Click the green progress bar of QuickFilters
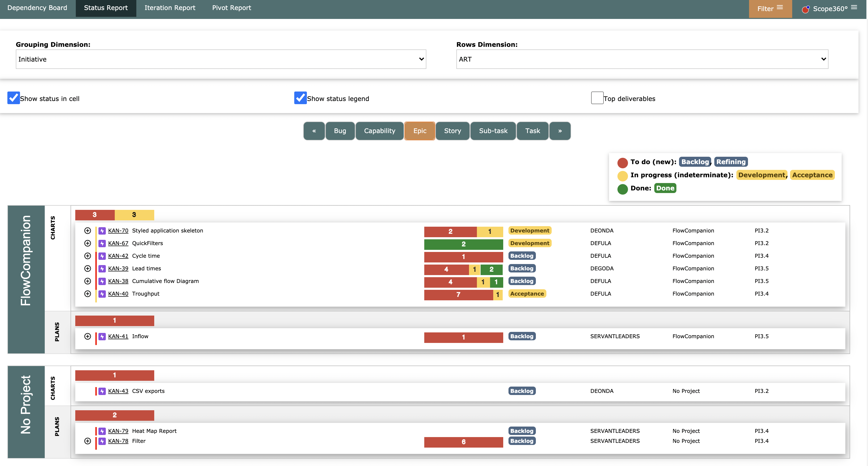 (x=463, y=244)
